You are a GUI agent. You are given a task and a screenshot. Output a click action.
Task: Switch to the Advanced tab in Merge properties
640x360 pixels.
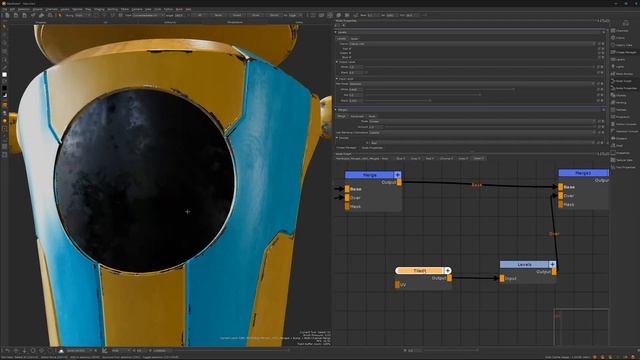click(357, 116)
